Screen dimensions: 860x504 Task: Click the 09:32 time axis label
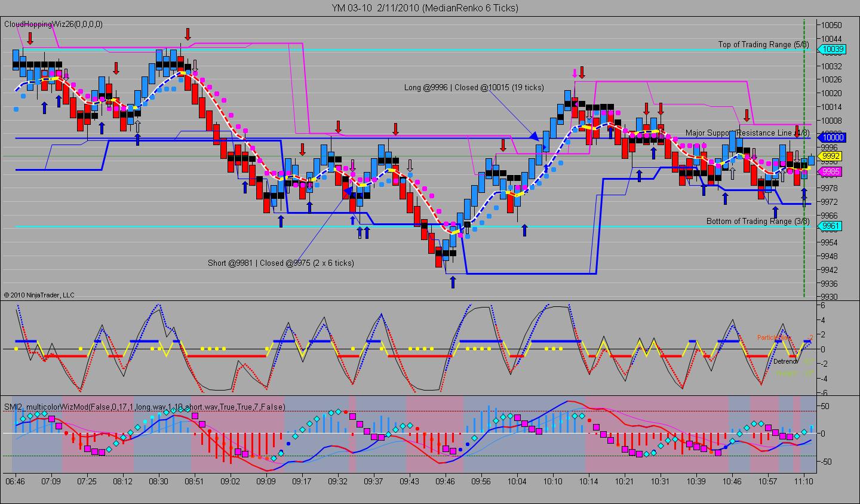(x=337, y=481)
